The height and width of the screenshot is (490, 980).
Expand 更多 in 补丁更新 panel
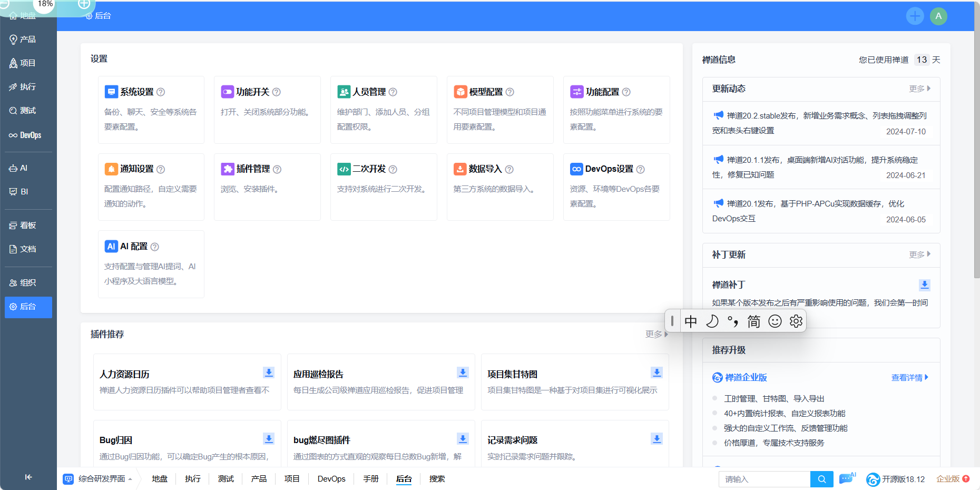pyautogui.click(x=920, y=254)
